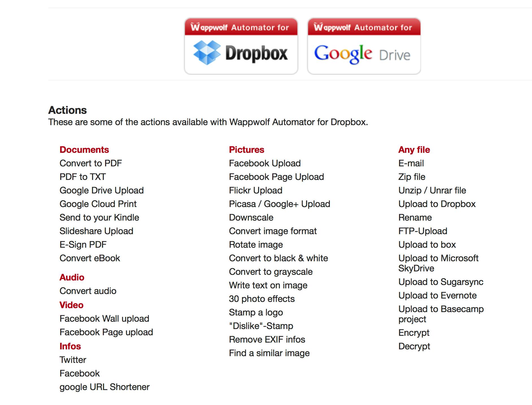The image size is (532, 405).
Task: Click the Convert audio action
Action: click(88, 291)
